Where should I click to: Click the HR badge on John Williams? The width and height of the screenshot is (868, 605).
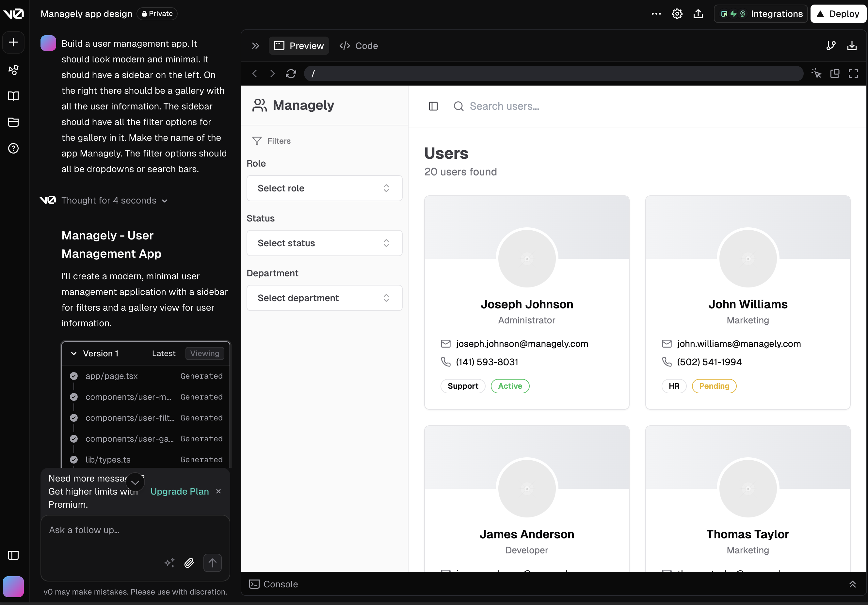pyautogui.click(x=674, y=386)
